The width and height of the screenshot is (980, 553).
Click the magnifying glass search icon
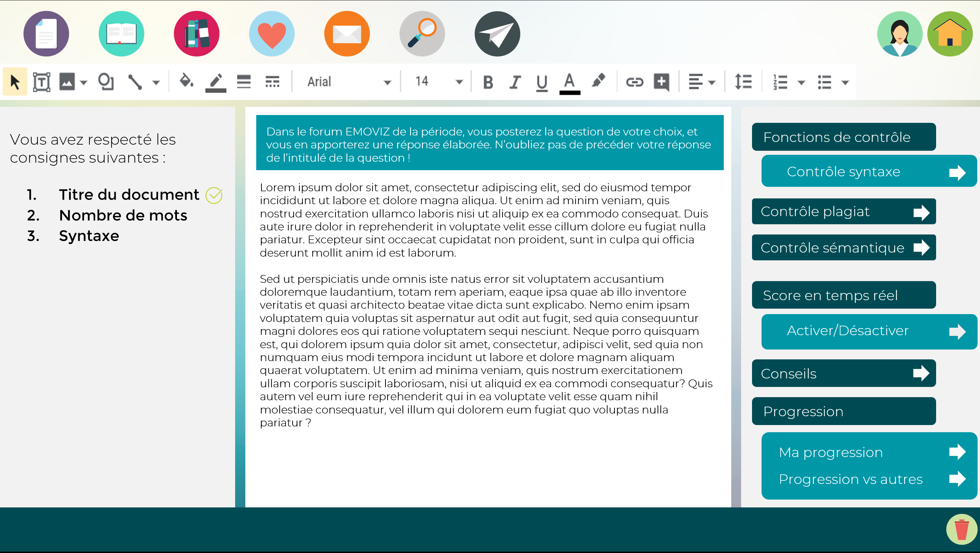pyautogui.click(x=422, y=34)
